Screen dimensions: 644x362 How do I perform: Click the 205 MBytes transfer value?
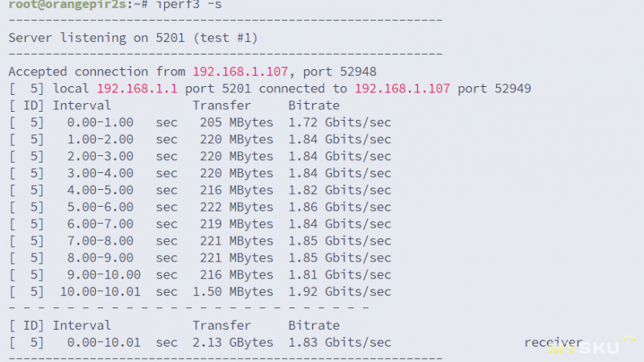coord(236,122)
